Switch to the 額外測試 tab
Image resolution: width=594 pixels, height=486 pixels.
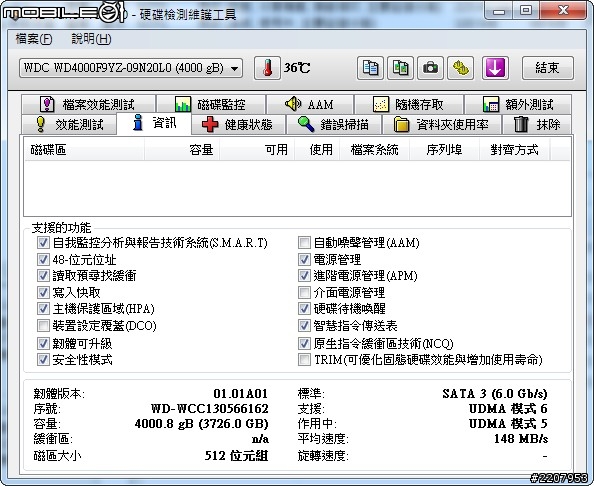click(518, 105)
